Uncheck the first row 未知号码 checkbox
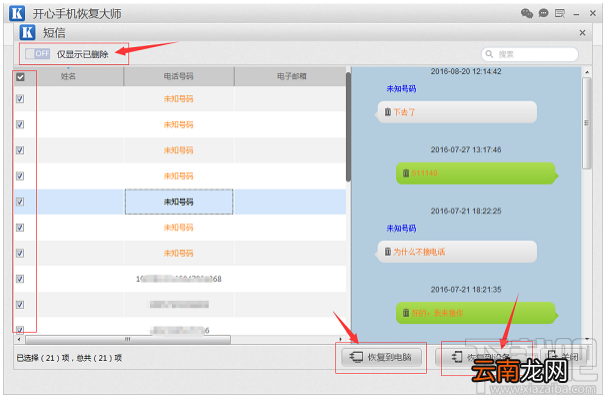Image resolution: width=605 pixels, height=399 pixels. point(20,99)
